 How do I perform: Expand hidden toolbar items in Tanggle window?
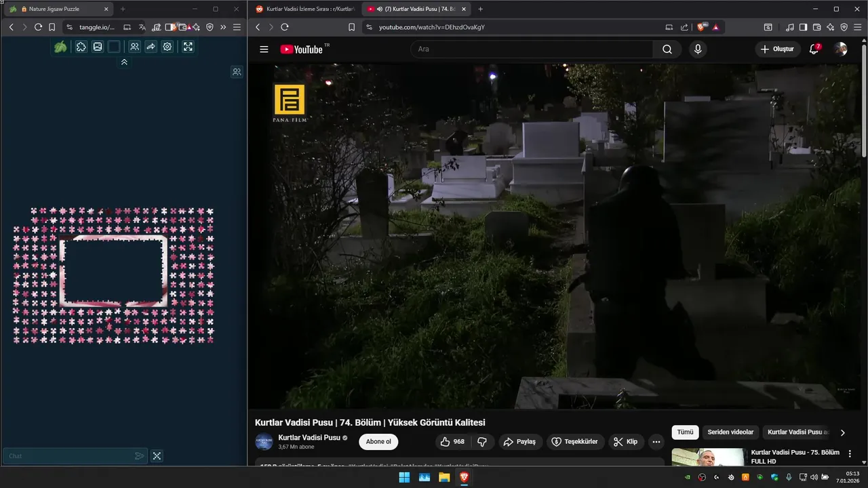(x=223, y=27)
